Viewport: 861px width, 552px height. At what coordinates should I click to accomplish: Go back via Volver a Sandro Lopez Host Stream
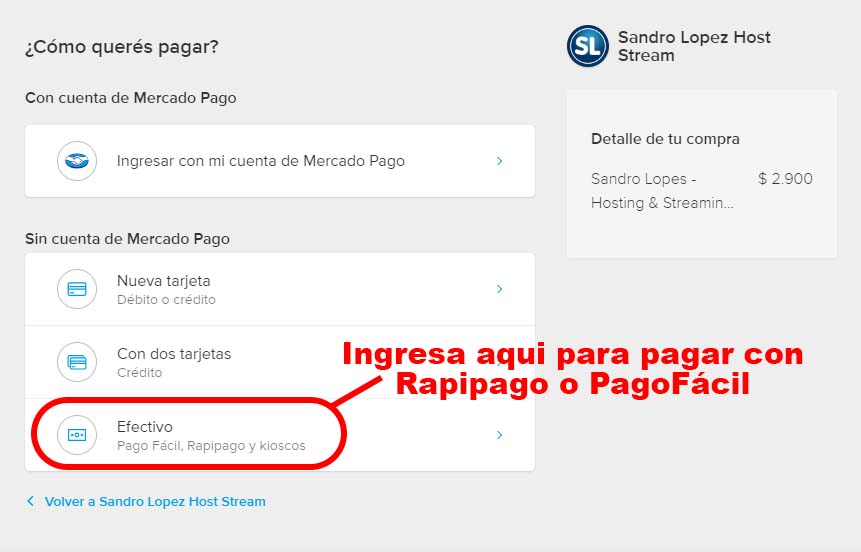pos(155,501)
